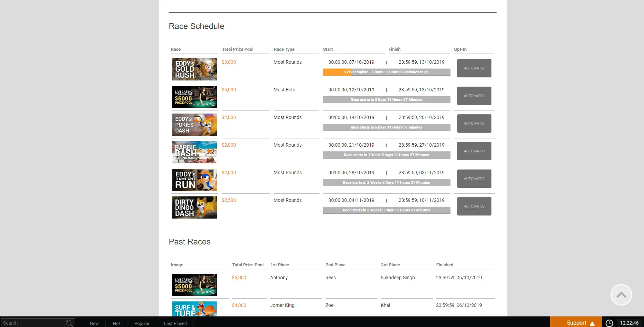
Task: Expand the Support panel arrow
Action: pos(592,323)
